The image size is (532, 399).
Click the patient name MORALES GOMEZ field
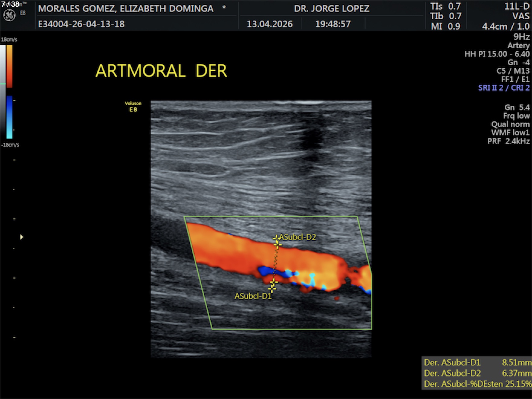[126, 8]
